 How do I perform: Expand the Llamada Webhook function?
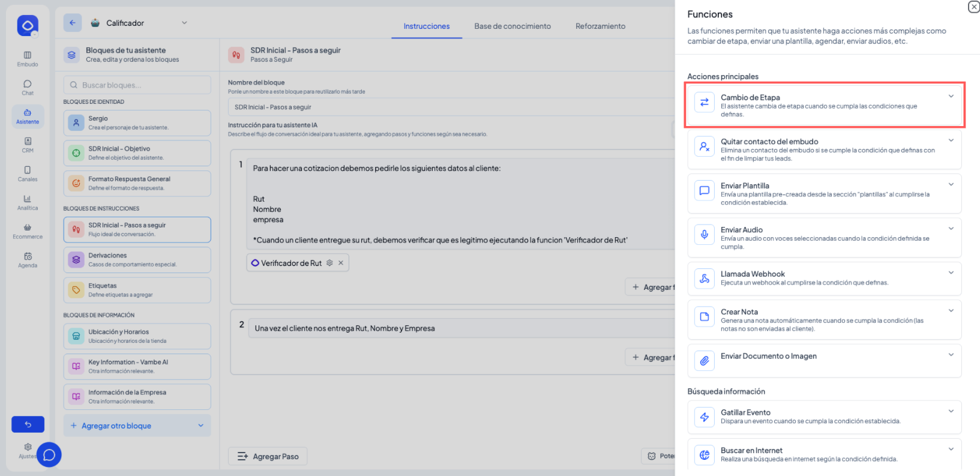951,273
